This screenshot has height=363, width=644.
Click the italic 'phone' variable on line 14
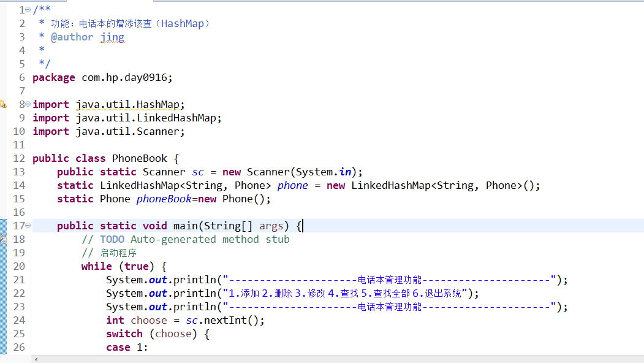tap(292, 185)
